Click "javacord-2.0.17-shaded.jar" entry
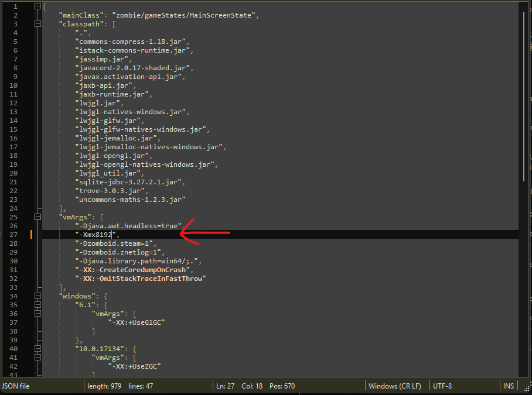This screenshot has width=532, height=395. (132, 68)
